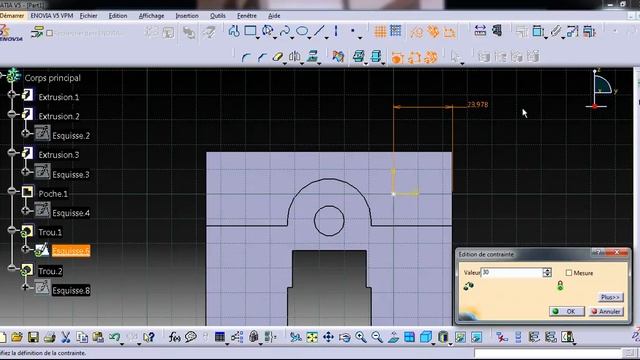Select the Ellipse sketch tool
This screenshot has width=640, height=360.
(x=302, y=31)
